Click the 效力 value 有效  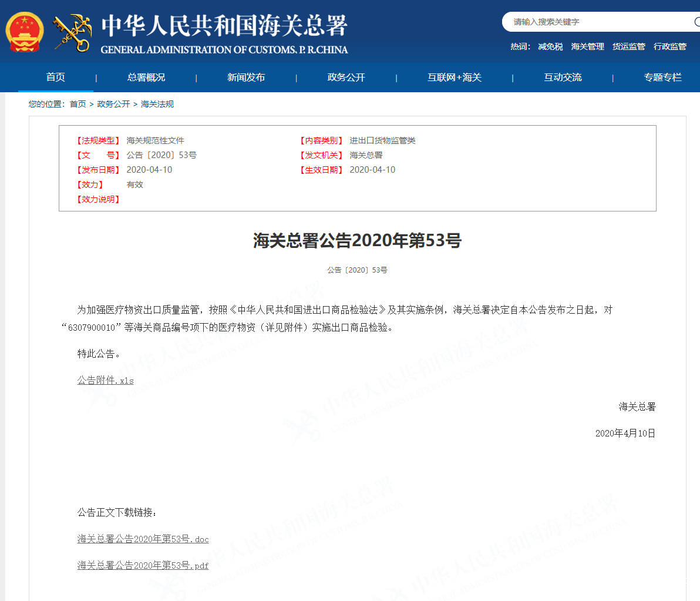pyautogui.click(x=134, y=184)
